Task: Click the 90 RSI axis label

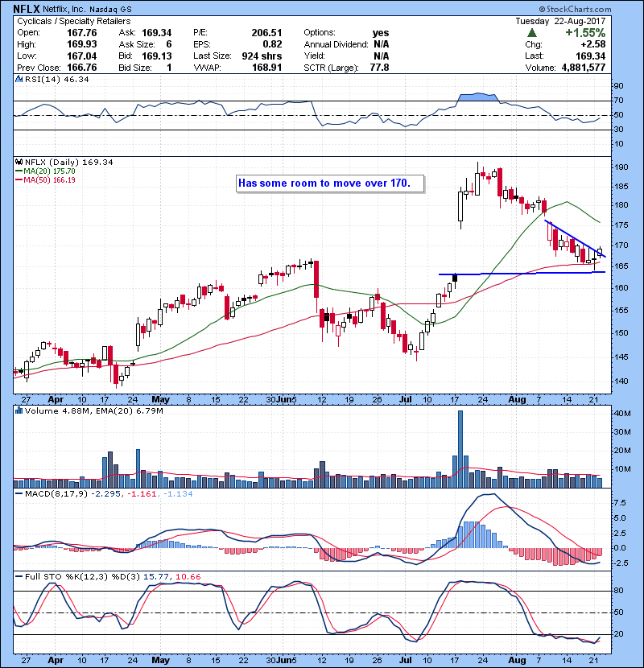Action: pos(618,85)
